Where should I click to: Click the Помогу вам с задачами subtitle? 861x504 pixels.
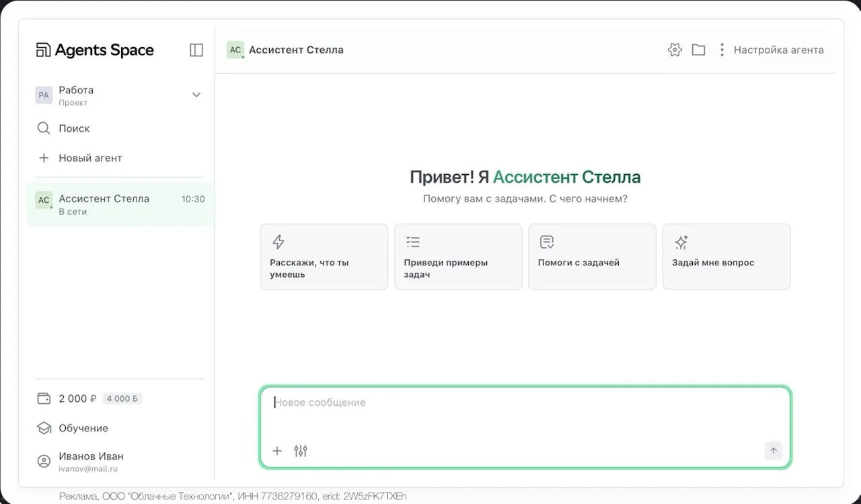click(x=525, y=199)
